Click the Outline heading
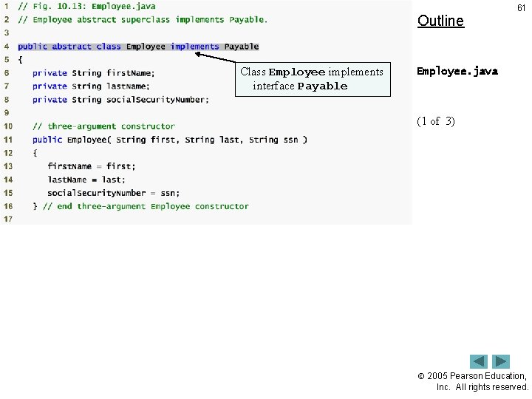Image resolution: width=532 pixels, height=399 pixels. click(440, 21)
